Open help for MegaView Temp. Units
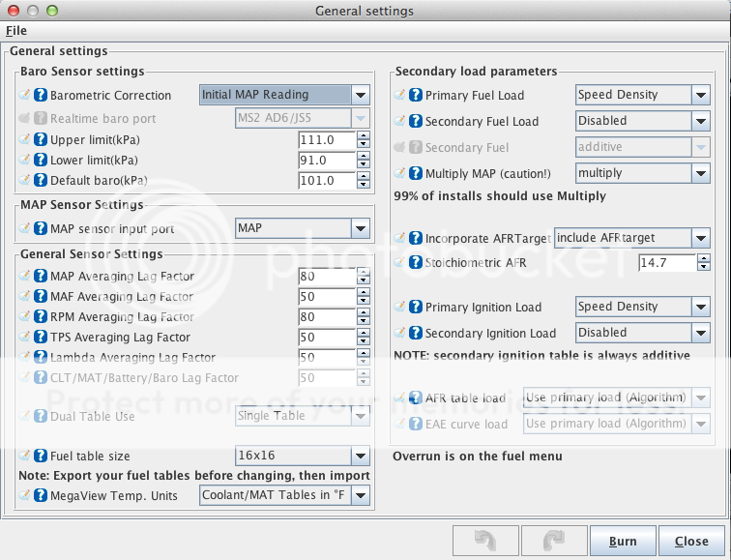 (41, 496)
